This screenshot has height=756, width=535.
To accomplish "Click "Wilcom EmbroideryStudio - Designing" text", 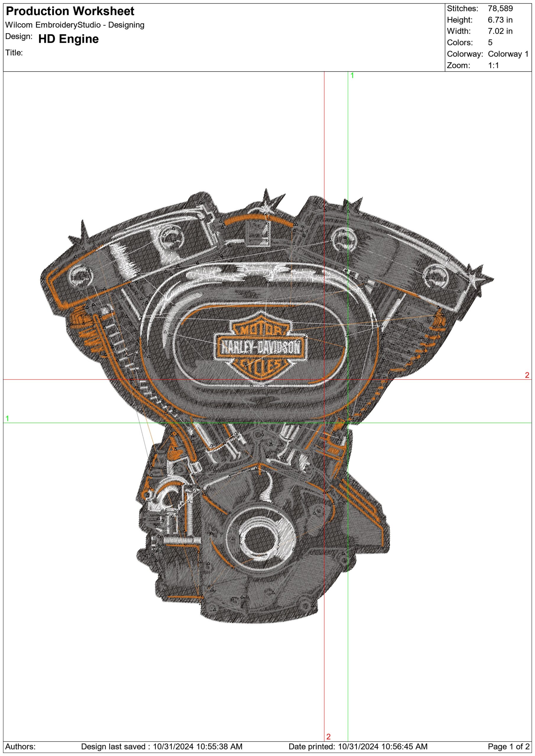I will click(x=75, y=25).
